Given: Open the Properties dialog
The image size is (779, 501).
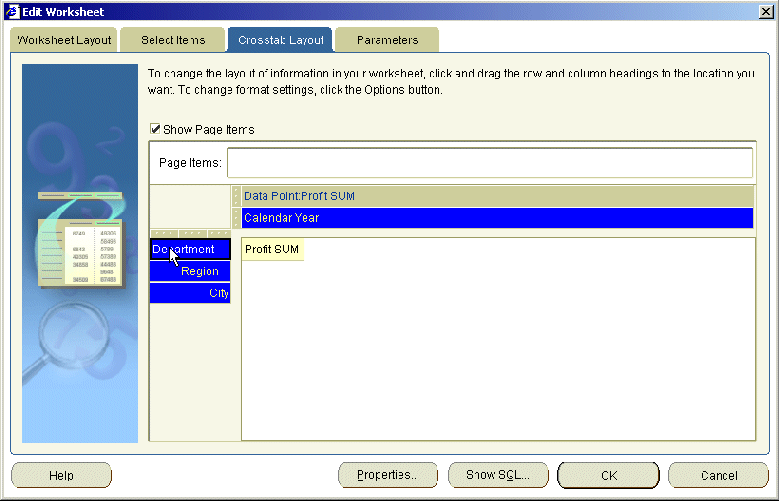Looking at the screenshot, I should 388,476.
